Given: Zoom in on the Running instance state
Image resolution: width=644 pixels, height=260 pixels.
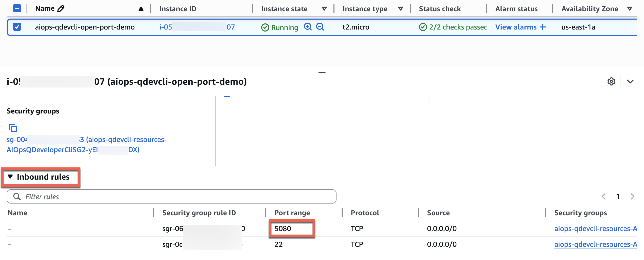Looking at the screenshot, I should (x=308, y=27).
